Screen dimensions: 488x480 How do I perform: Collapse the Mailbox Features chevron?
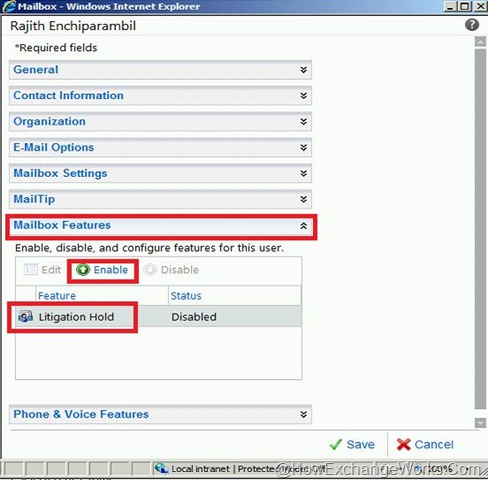(x=303, y=226)
